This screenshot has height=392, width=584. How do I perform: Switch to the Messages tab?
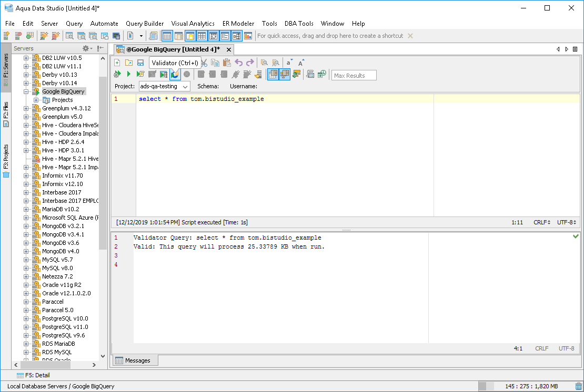pos(135,360)
